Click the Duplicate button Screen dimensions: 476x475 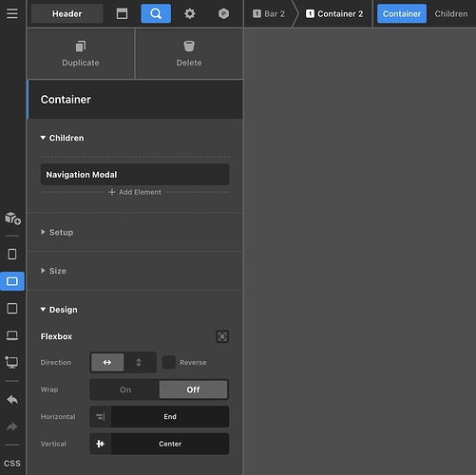(81, 53)
